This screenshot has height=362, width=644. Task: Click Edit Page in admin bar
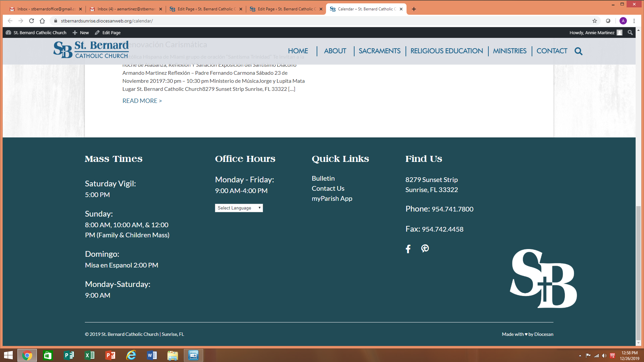point(108,33)
